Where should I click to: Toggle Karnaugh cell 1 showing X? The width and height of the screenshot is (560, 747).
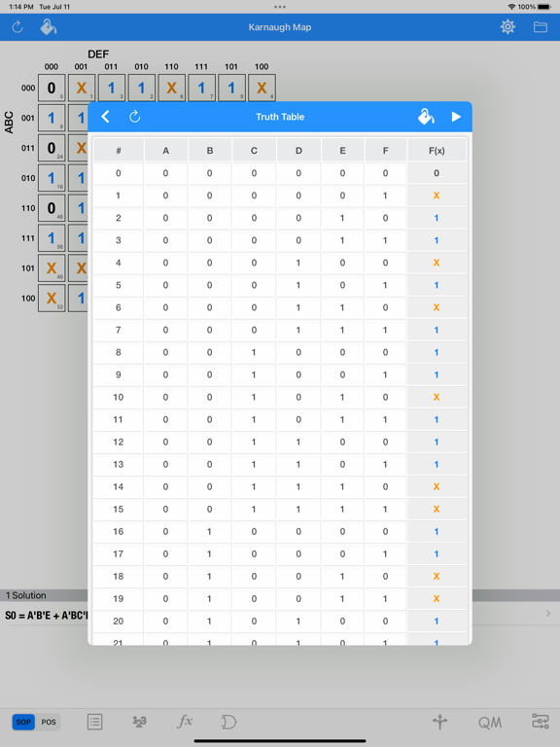pos(82,88)
